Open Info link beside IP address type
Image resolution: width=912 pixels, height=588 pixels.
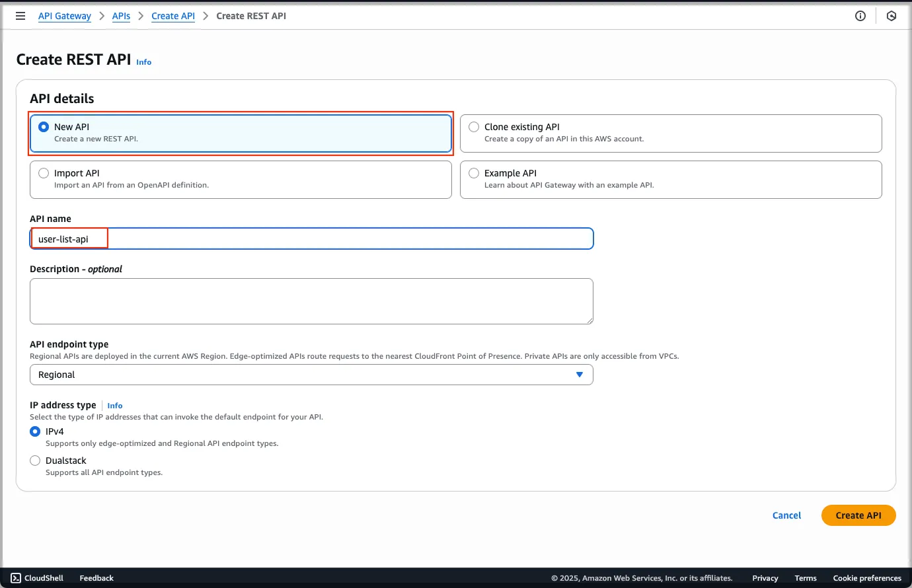pyautogui.click(x=115, y=406)
